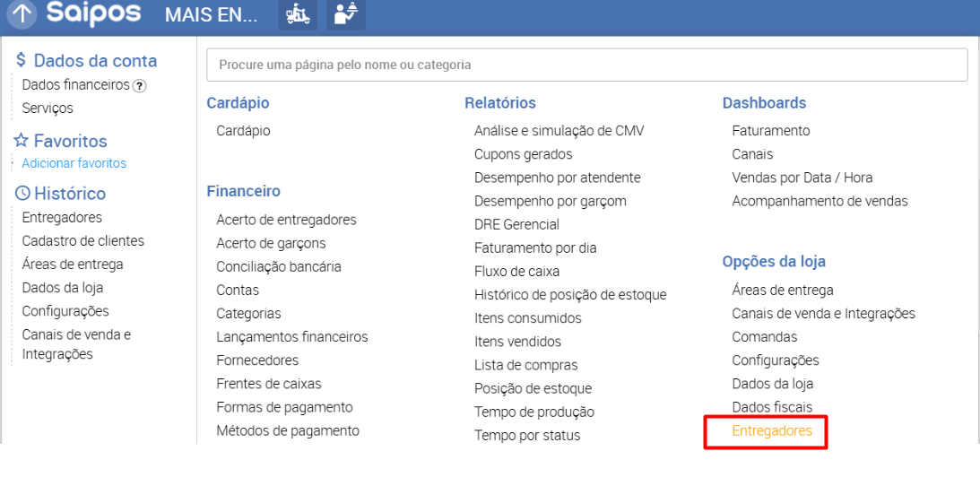Viewport: 980px width, 486px height.
Task: Click the Relatórios category heading
Action: [x=500, y=103]
